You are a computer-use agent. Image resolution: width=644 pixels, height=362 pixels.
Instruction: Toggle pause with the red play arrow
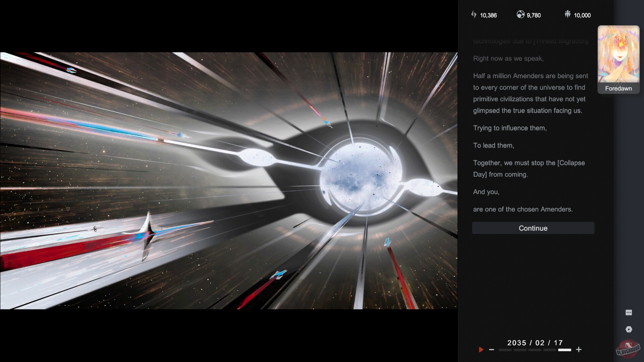(481, 350)
